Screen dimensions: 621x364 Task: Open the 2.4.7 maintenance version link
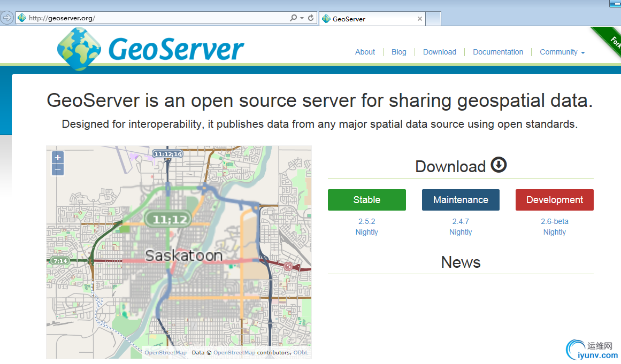(461, 222)
